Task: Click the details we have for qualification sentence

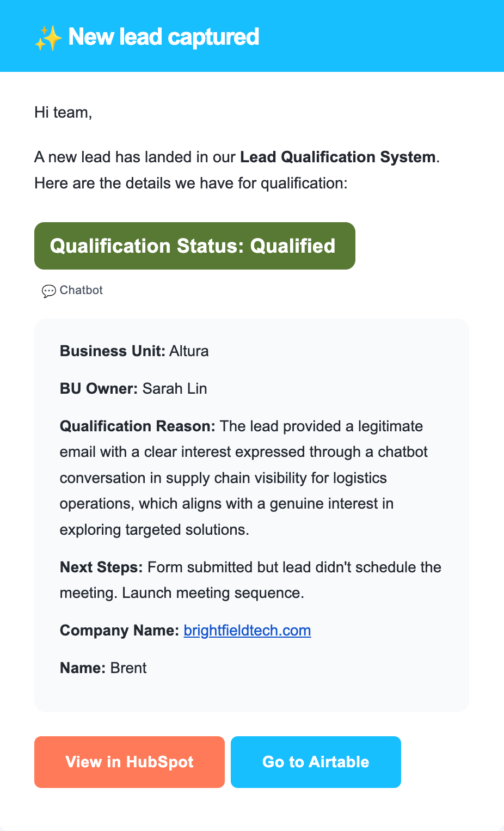Action: [190, 184]
